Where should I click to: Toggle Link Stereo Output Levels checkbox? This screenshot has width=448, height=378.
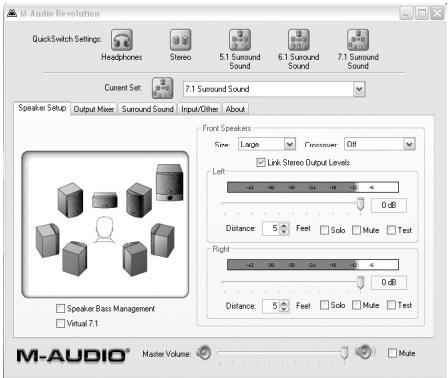coord(261,163)
